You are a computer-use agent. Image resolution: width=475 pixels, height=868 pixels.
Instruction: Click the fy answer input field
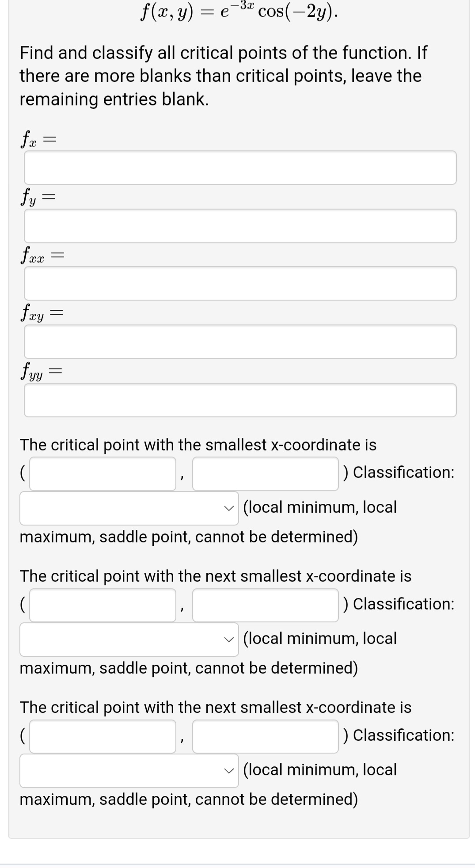(240, 226)
